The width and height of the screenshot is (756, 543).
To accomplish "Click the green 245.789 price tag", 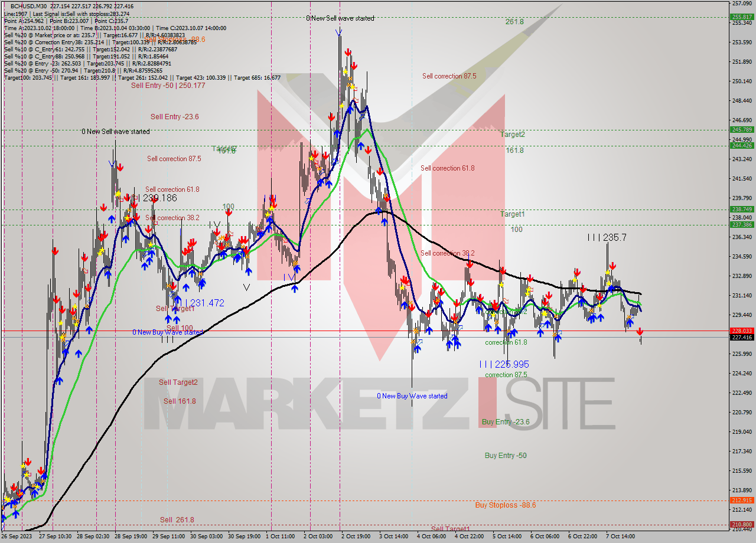I will coord(742,129).
